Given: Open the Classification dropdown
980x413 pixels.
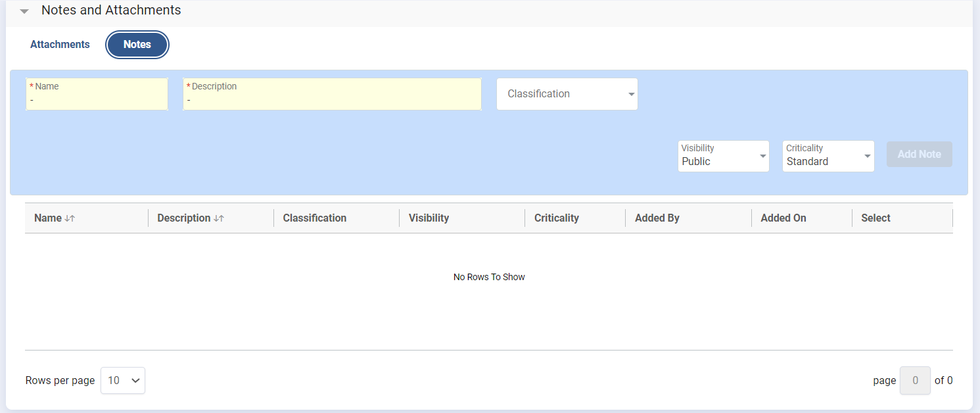Looking at the screenshot, I should click(x=567, y=94).
